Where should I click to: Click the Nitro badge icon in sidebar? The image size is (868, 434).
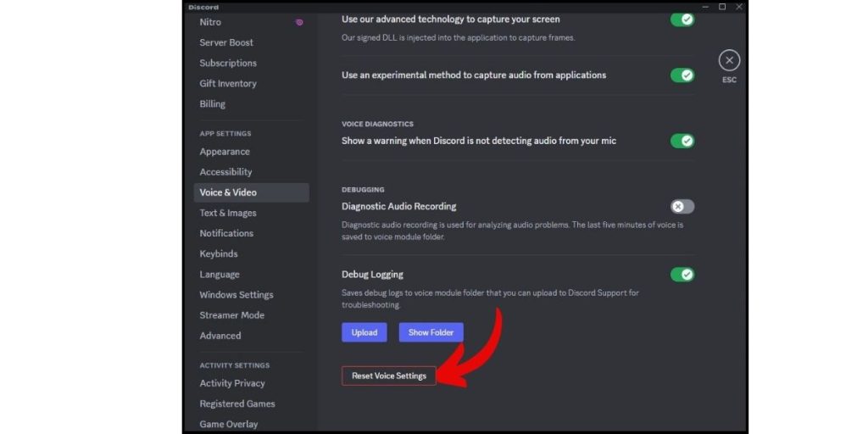click(x=299, y=22)
